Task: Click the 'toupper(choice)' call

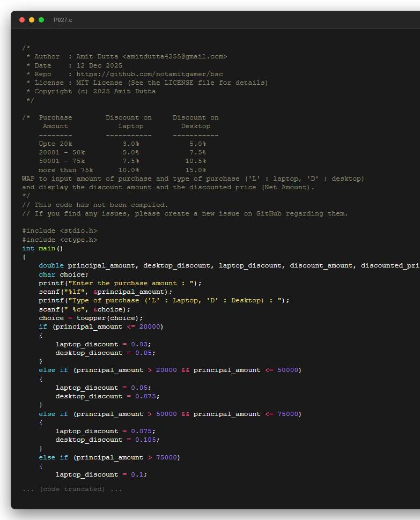Action: click(108, 318)
